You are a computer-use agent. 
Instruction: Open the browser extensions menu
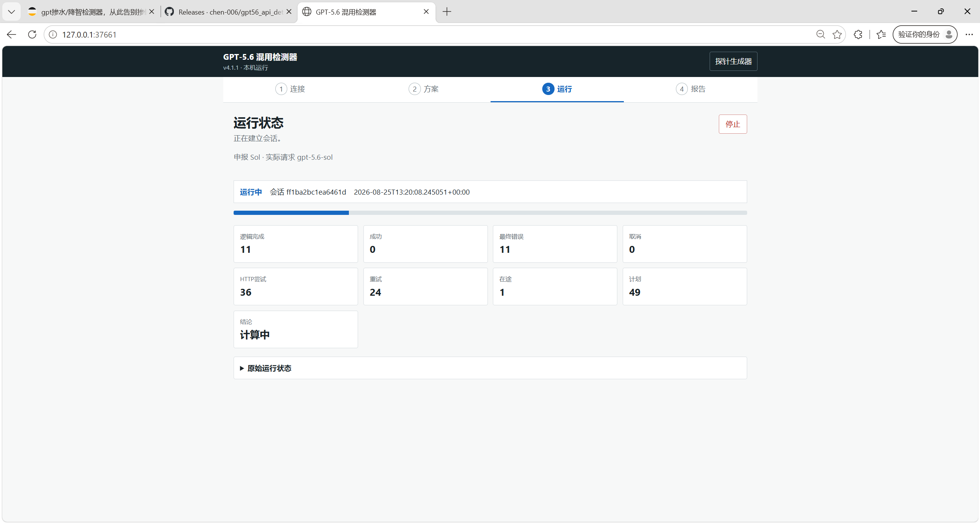pyautogui.click(x=858, y=34)
